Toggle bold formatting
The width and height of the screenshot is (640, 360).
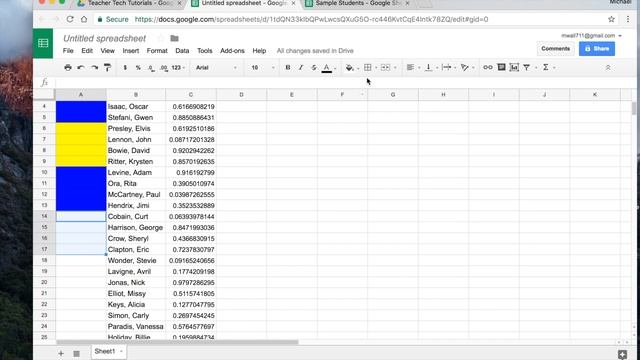coord(288,68)
